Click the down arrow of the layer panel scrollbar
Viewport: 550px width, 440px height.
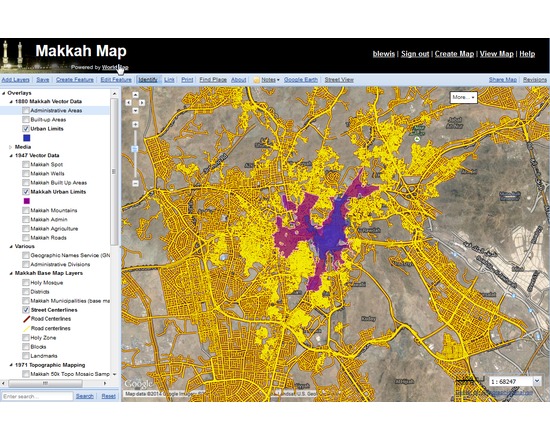[114, 374]
